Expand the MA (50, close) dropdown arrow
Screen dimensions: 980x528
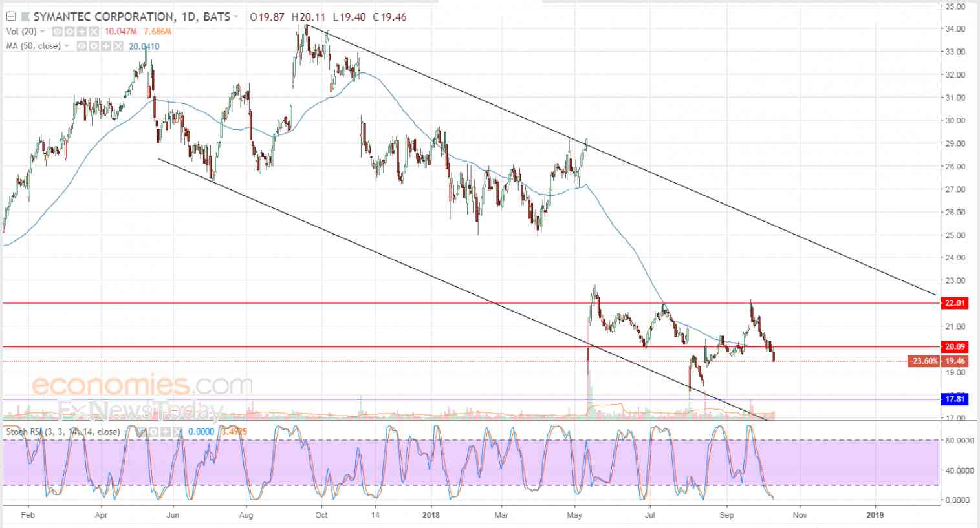pos(67,46)
